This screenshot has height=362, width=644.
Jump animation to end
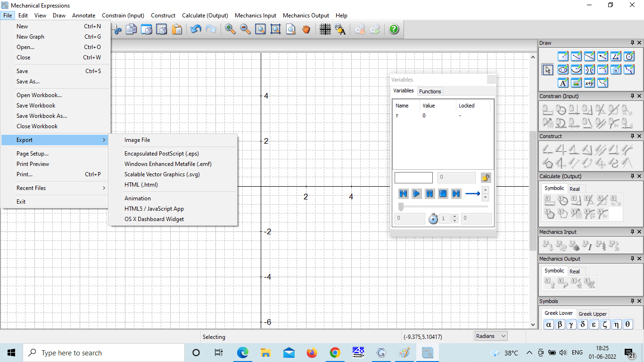pyautogui.click(x=456, y=193)
